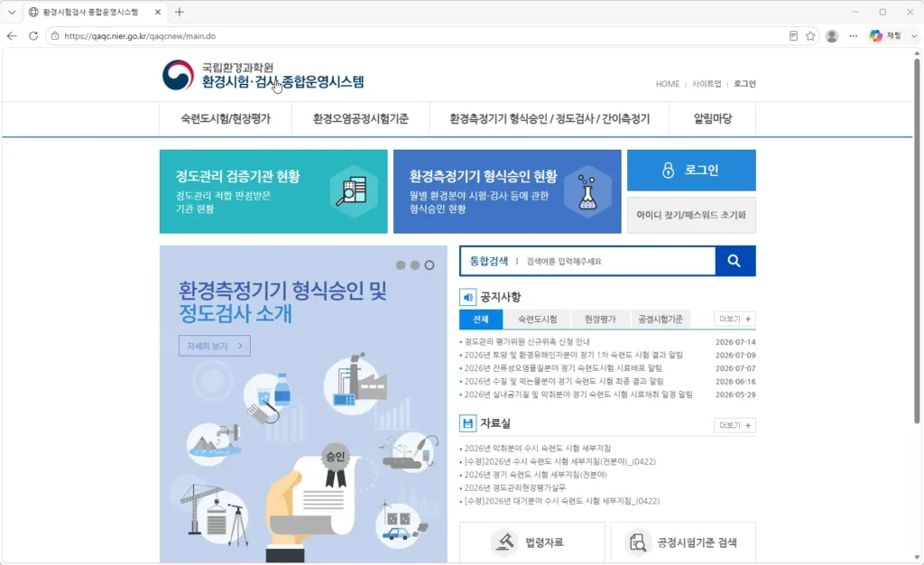The image size is (924, 565).
Task: Select the second carousel dot
Action: click(415, 265)
